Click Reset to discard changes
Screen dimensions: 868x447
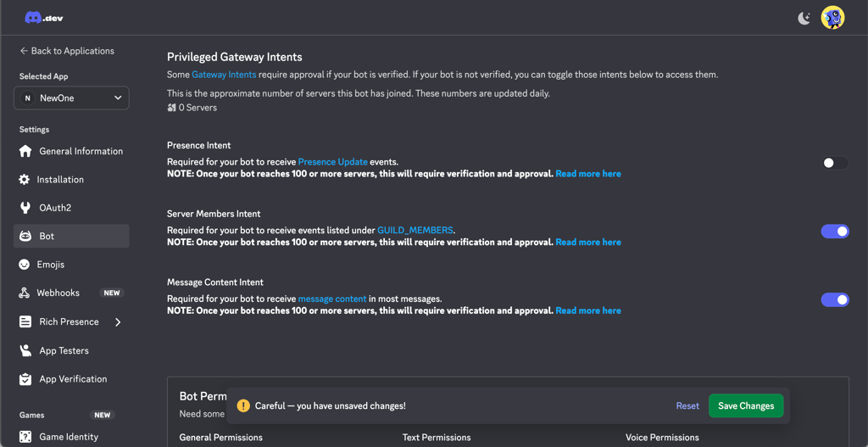[x=687, y=406]
